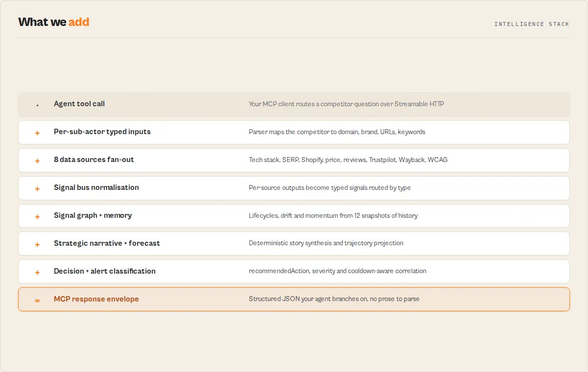The height and width of the screenshot is (372, 588).
Task: Select the 'Signal bus normalisation' title
Action: click(96, 187)
